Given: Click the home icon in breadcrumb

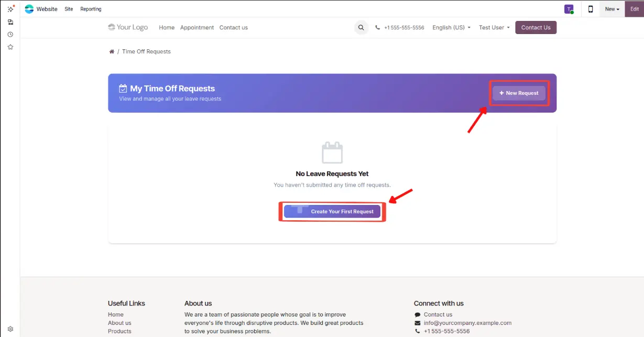Looking at the screenshot, I should pos(112,52).
